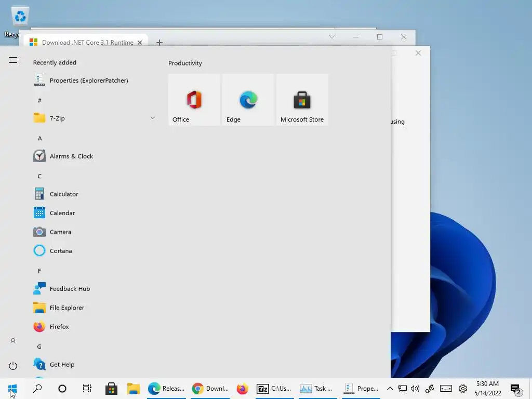Click the 'G' letter group header
This screenshot has width=532, height=399.
click(39, 347)
